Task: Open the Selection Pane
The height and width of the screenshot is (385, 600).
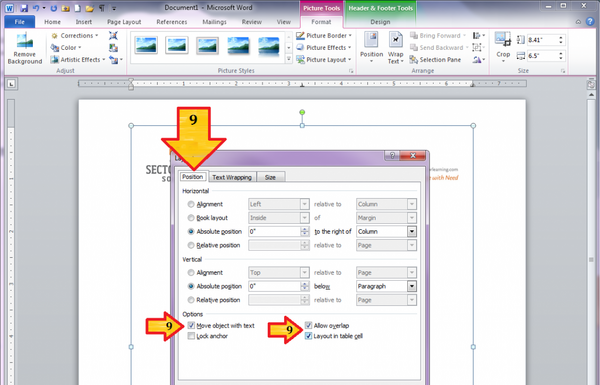Action: click(435, 60)
